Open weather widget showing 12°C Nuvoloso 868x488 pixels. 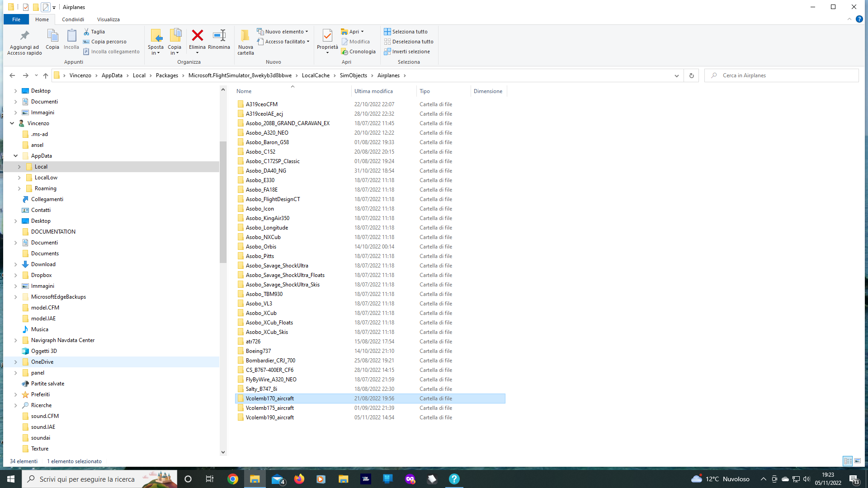point(720,479)
